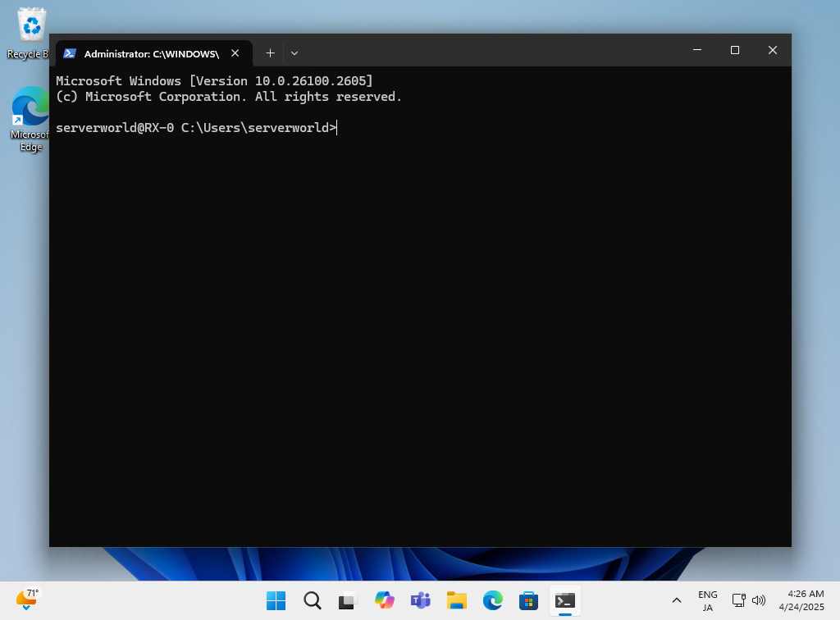Open the weather widget showing 71°
The height and width of the screenshot is (620, 840).
click(x=27, y=599)
